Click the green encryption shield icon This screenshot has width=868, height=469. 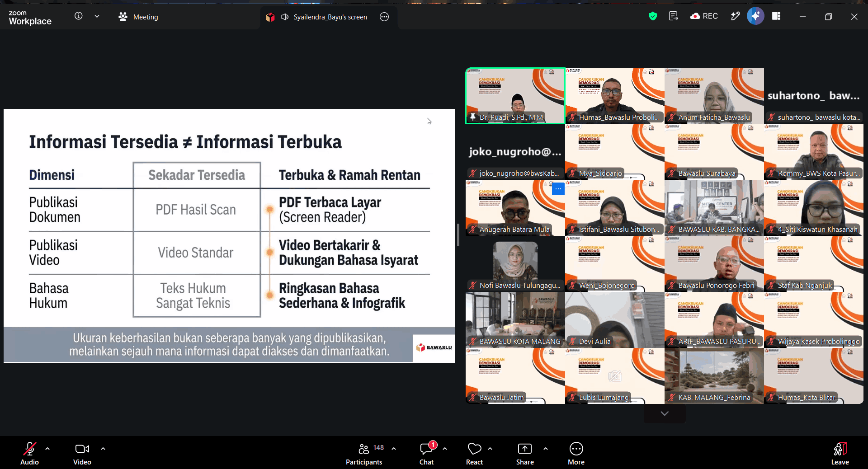click(652, 16)
